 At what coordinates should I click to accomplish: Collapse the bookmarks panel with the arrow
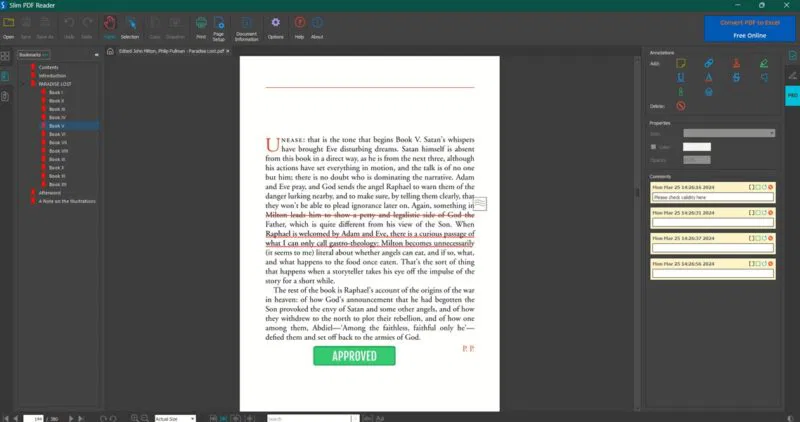tap(96, 55)
